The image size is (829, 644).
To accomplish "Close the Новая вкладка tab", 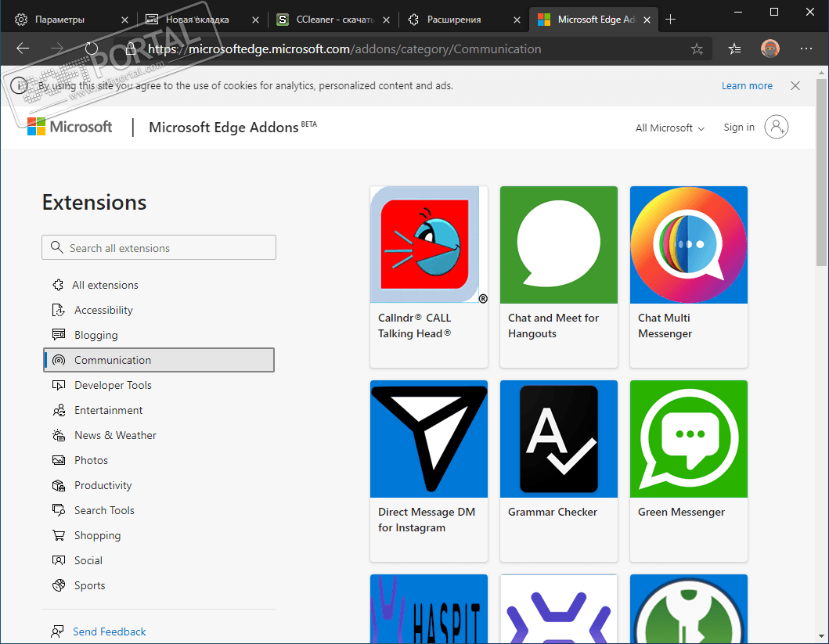I will click(255, 20).
